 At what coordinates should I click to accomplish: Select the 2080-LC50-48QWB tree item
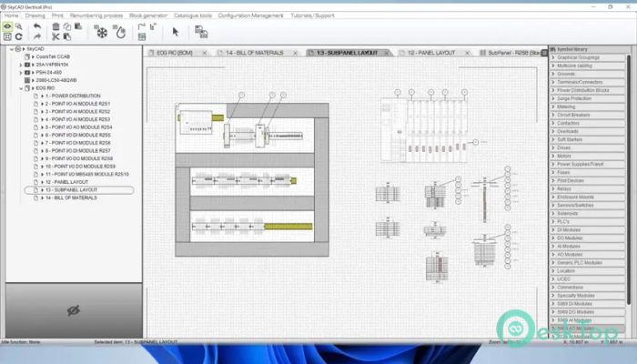pos(56,80)
